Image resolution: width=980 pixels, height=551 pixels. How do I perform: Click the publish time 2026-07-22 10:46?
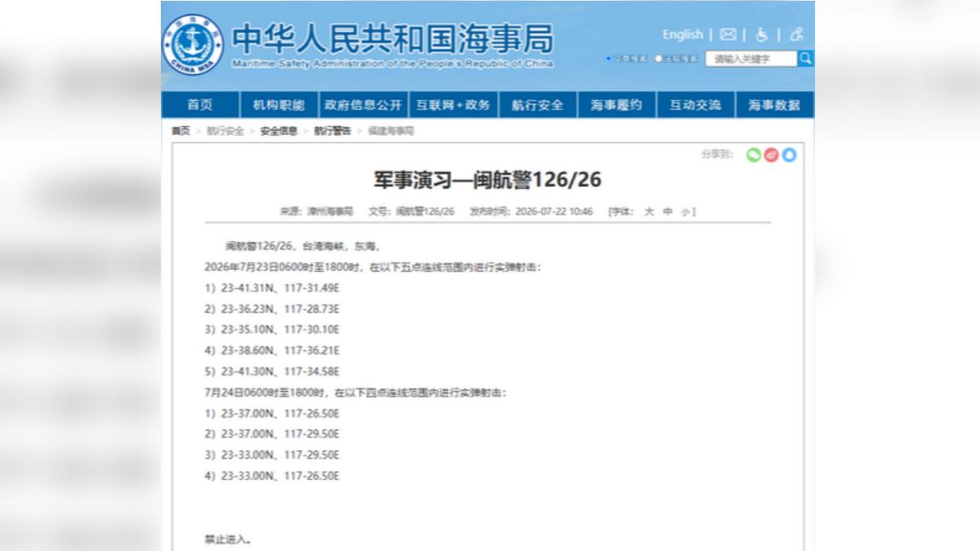554,211
